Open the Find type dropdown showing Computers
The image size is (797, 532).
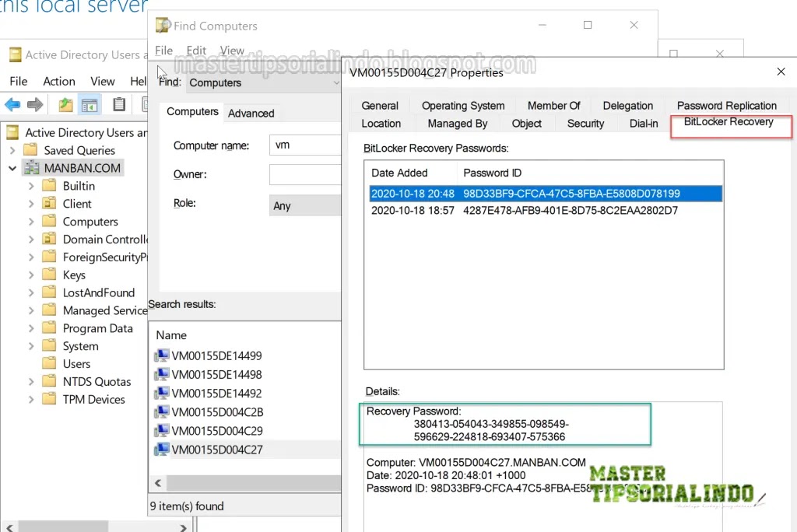[264, 82]
